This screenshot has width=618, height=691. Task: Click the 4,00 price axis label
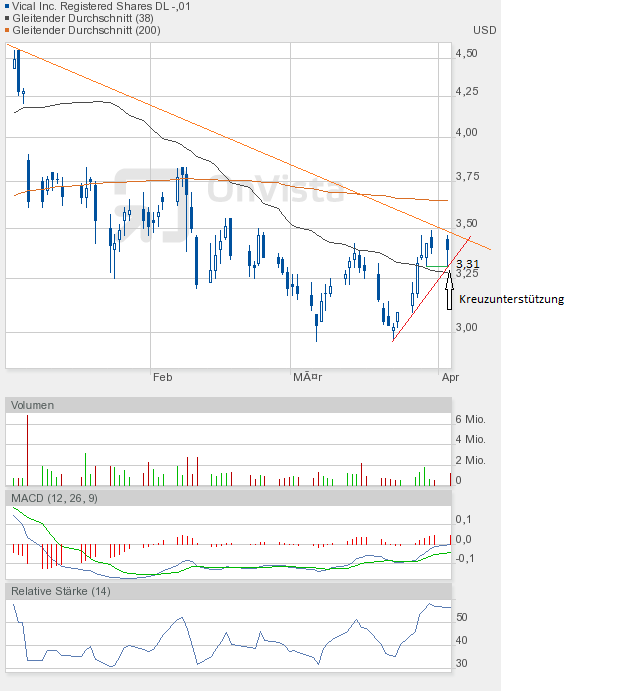point(466,132)
